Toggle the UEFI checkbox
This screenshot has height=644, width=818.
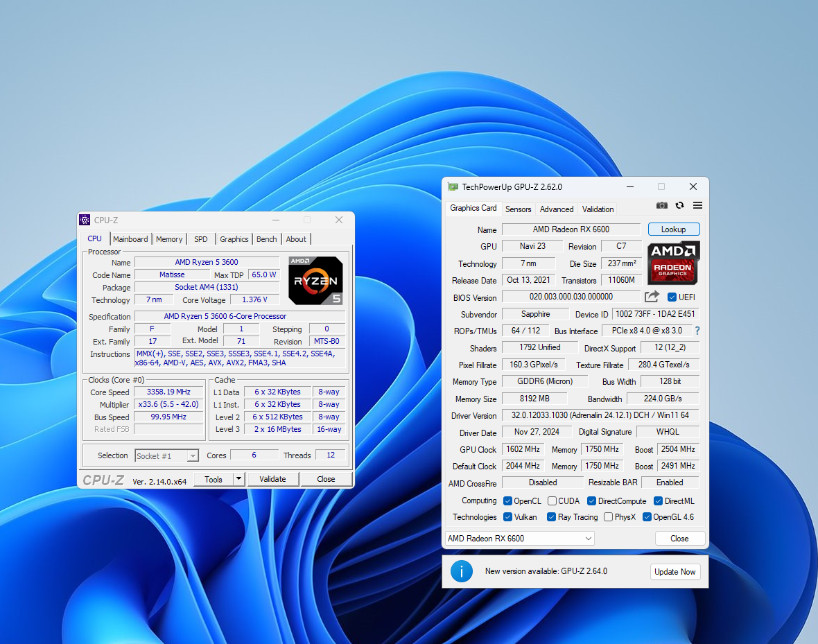coord(672,297)
